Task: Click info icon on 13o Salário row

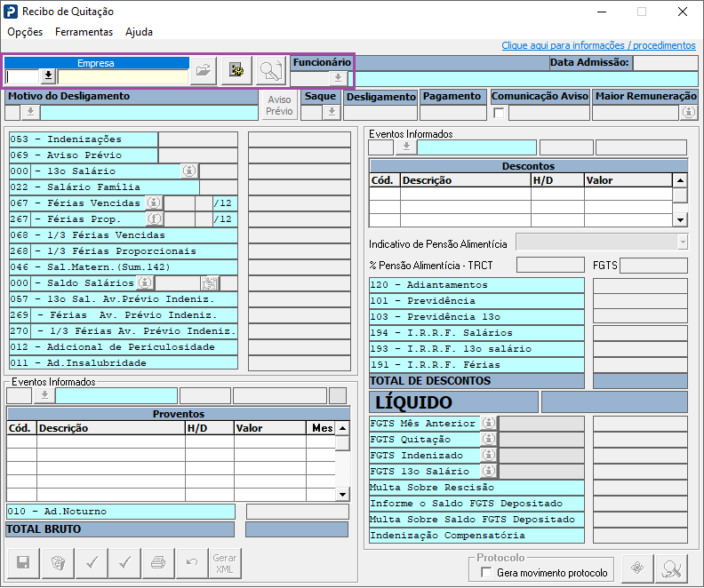Action: (x=189, y=171)
